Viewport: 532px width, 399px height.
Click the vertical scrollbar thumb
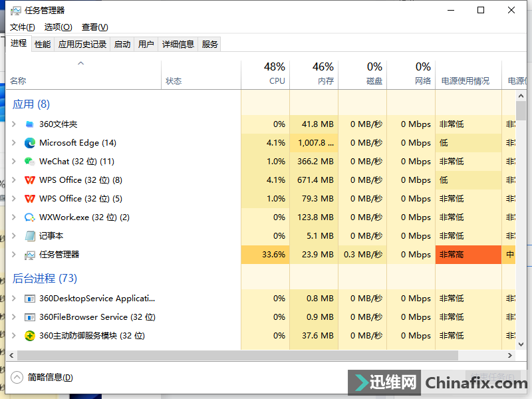(521, 110)
